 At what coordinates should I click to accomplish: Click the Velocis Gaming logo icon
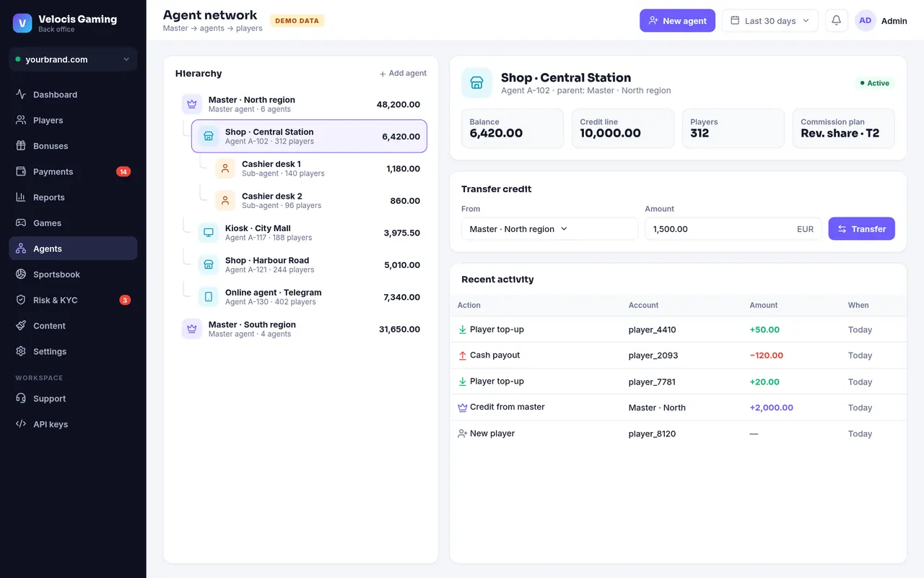click(22, 23)
